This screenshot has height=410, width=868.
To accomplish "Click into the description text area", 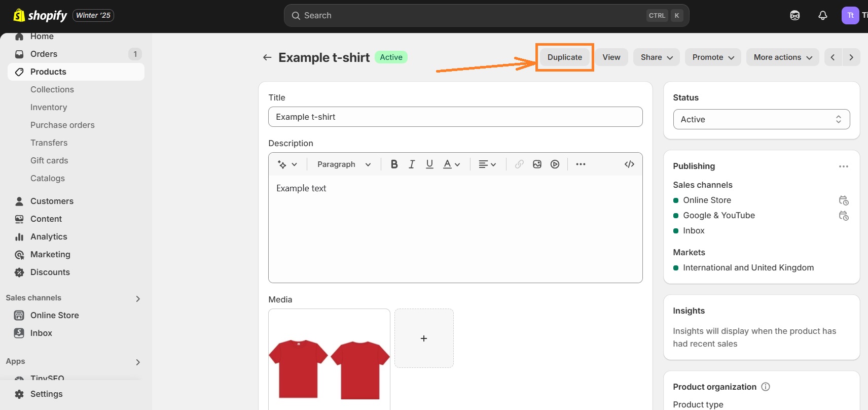I will click(455, 229).
